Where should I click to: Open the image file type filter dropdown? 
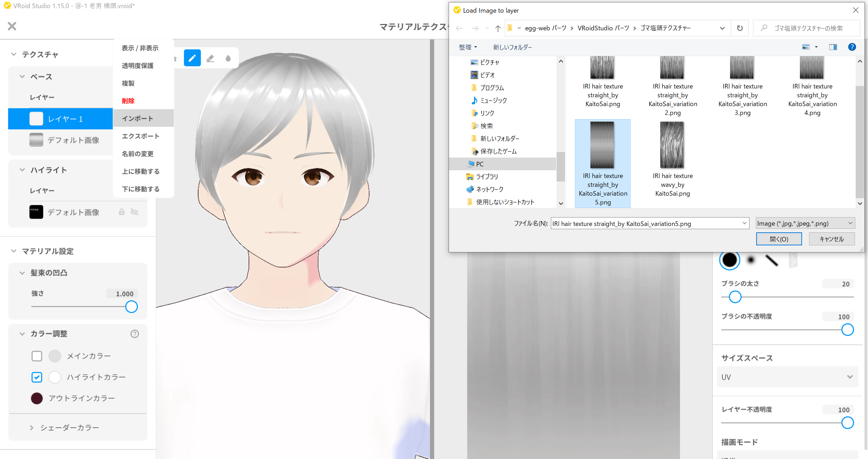[805, 223]
